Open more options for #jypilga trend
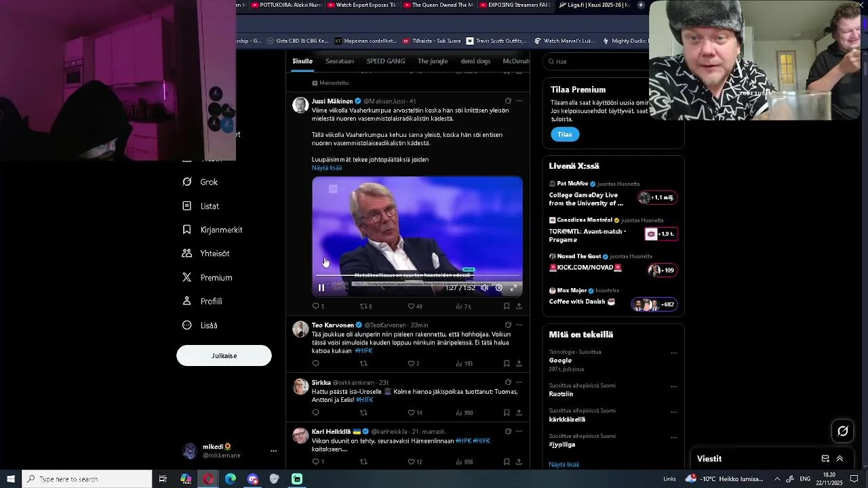 click(673, 437)
